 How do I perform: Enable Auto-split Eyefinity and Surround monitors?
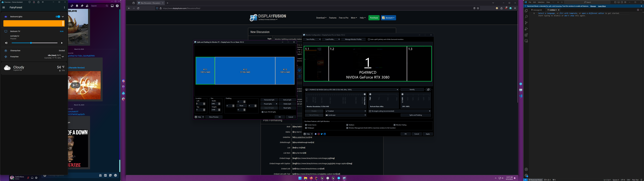(369, 39)
